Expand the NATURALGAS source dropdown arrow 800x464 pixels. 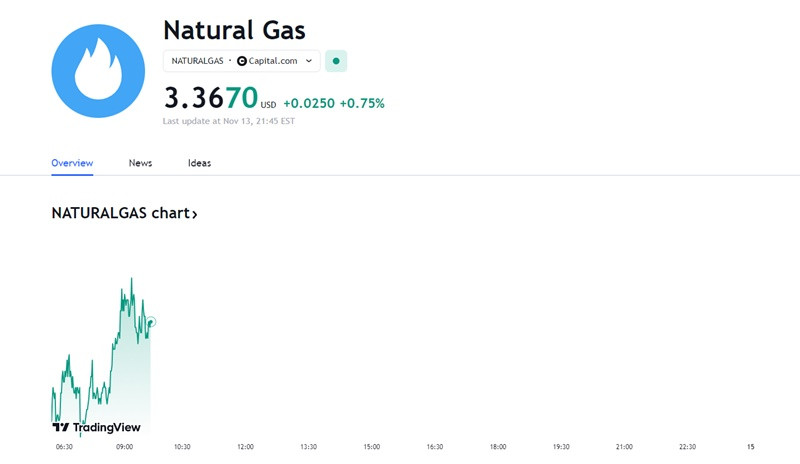[x=309, y=61]
